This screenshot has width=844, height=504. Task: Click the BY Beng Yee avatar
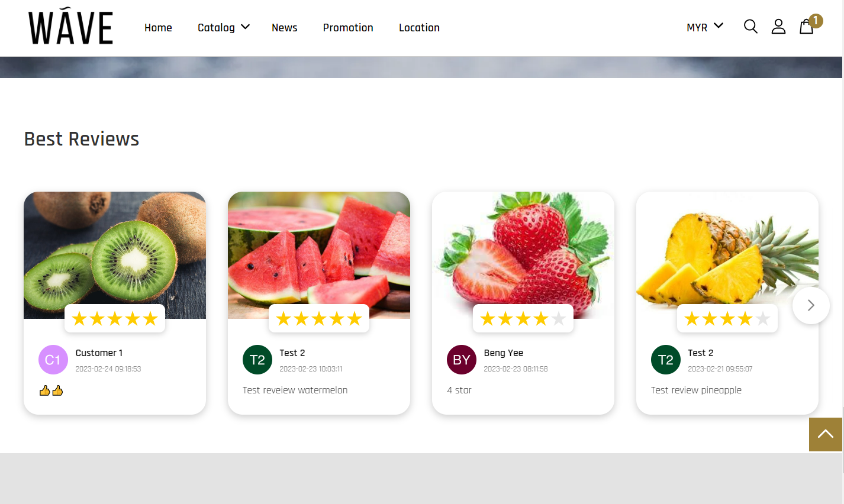[462, 360]
